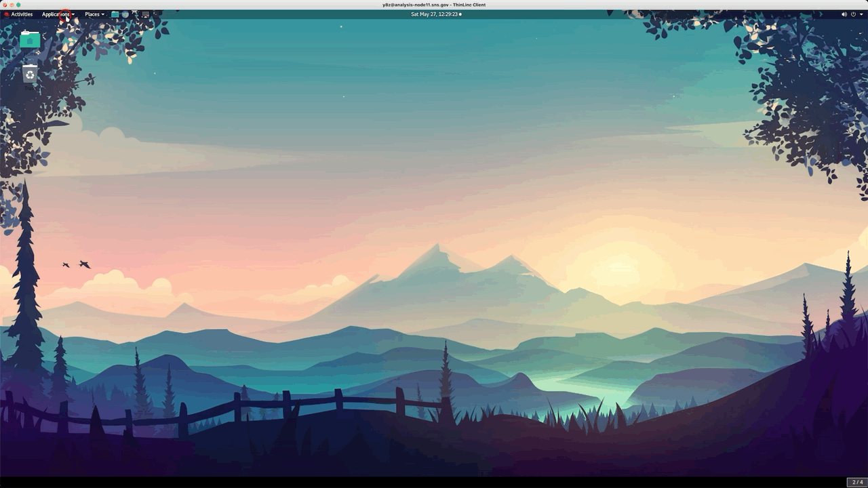Close the ThinLinc Client window
Screen dimensions: 868x488
pyautogui.click(x=4, y=5)
